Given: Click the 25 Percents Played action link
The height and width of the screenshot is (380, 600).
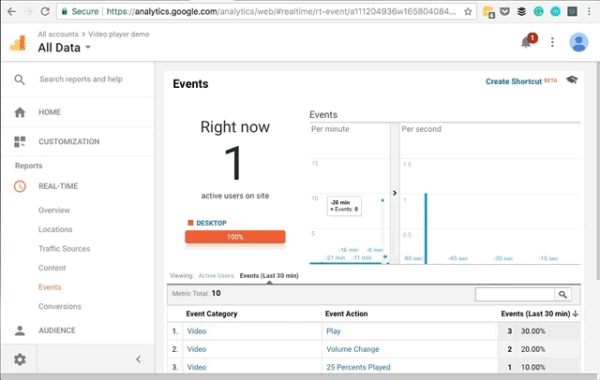Looking at the screenshot, I should (358, 367).
